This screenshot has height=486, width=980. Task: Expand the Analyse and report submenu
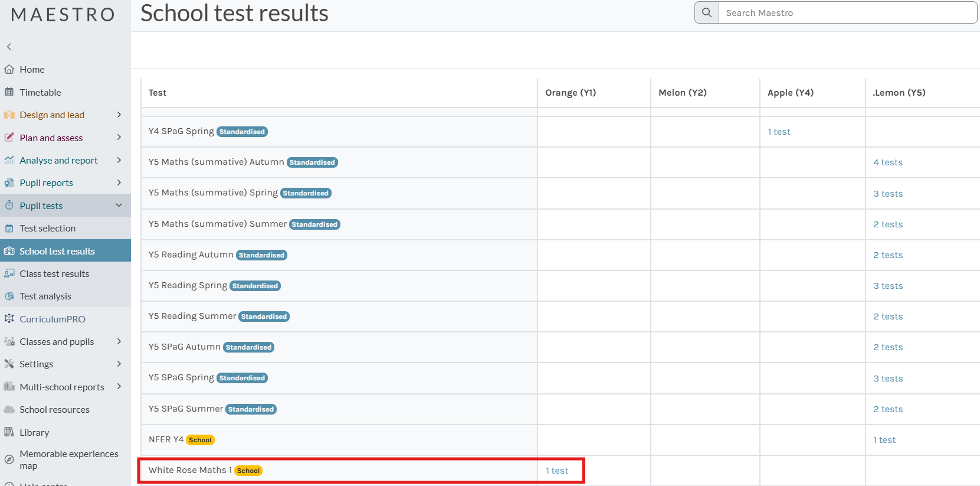[x=119, y=160]
